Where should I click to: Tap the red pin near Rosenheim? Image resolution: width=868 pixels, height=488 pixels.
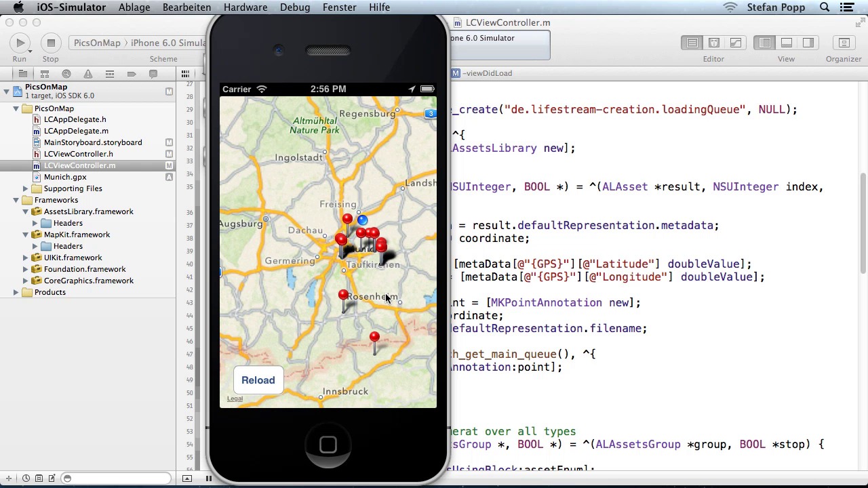point(343,296)
